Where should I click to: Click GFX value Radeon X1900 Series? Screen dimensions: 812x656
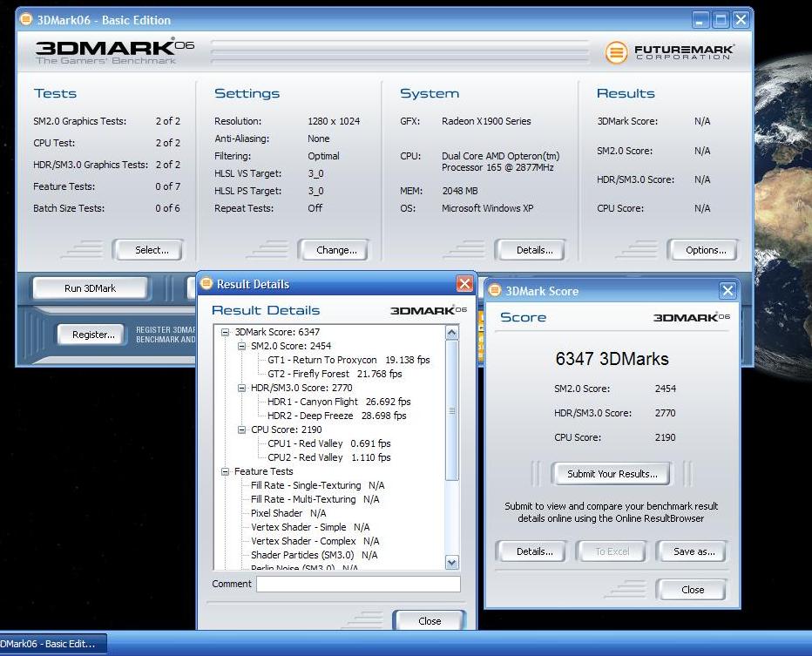(x=486, y=121)
